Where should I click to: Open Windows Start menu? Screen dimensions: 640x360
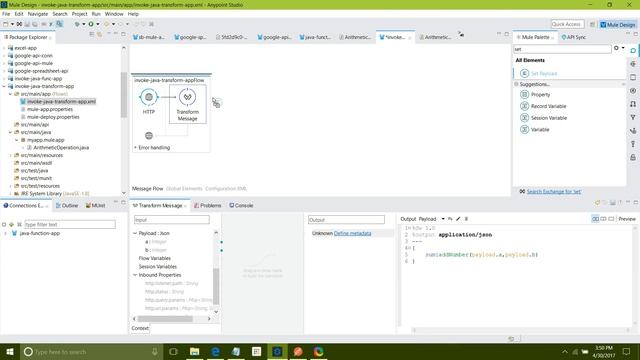pos(10,351)
